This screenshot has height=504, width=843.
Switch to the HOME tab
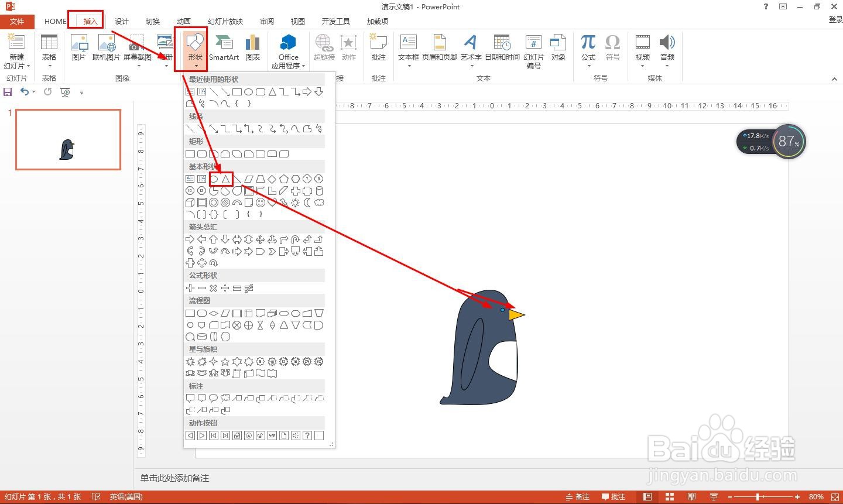pyautogui.click(x=56, y=21)
